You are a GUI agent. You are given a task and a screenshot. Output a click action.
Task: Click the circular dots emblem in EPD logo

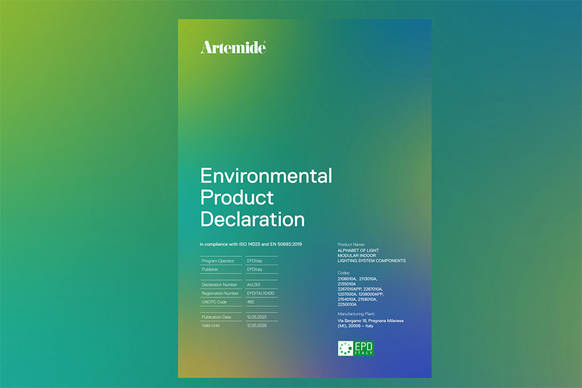point(345,349)
